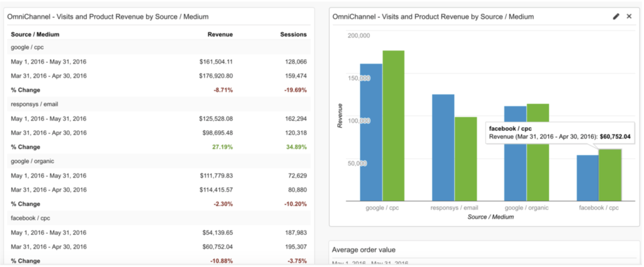The width and height of the screenshot is (644, 267).
Task: Select the google / cpc row heading in table
Action: pyautogui.click(x=26, y=47)
